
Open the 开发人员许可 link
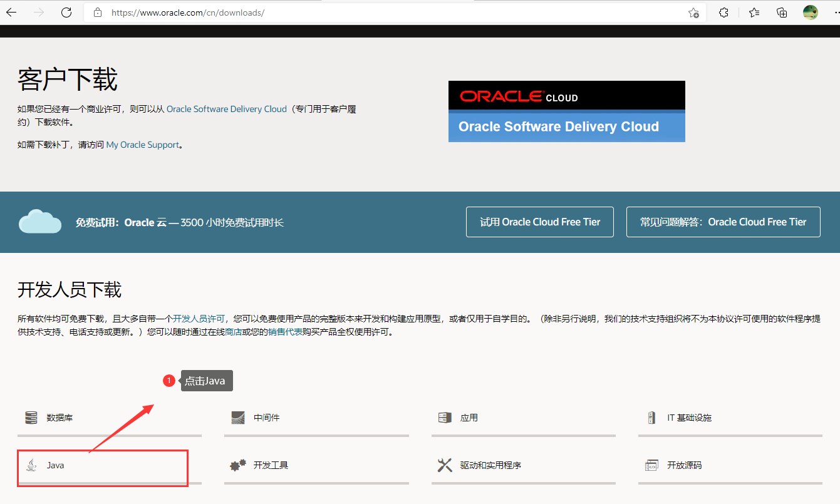(199, 319)
